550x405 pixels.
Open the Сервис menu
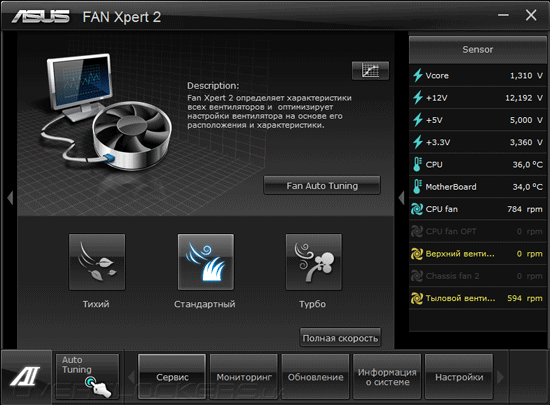[x=172, y=377]
